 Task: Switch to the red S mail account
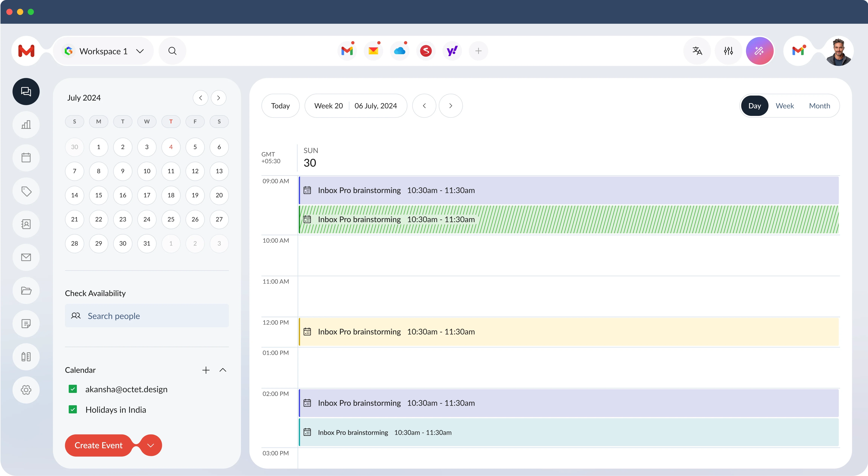[426, 51]
